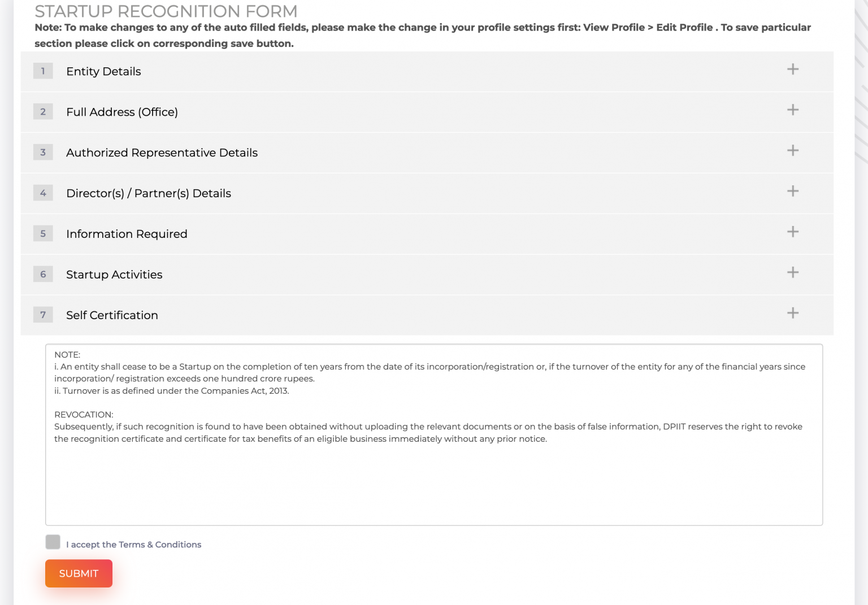Expand Authorized Representative Details via plus icon

point(793,151)
